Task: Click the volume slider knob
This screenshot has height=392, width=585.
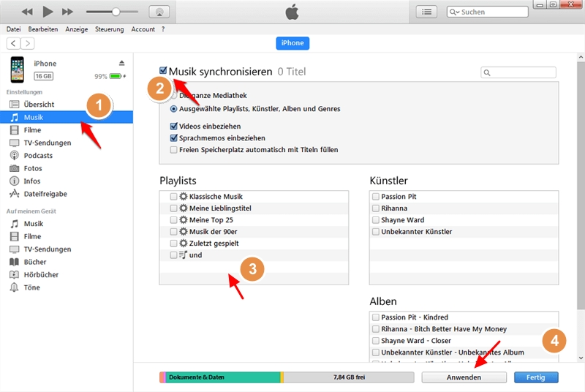Action: 116,12
